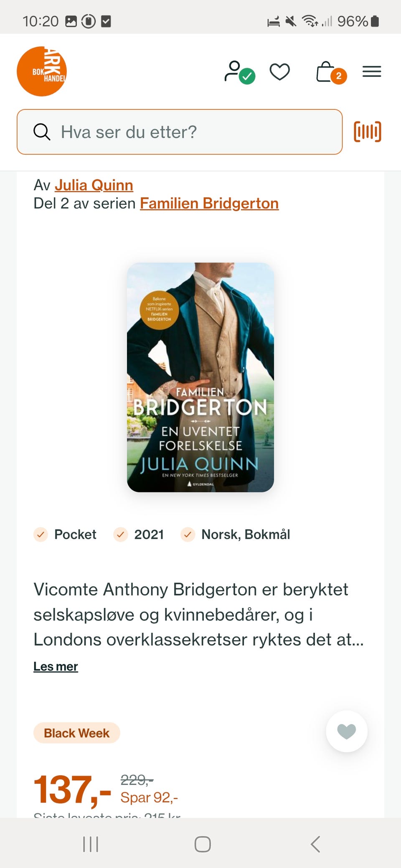Open author link Julia Quinn
The image size is (401, 868).
(94, 185)
